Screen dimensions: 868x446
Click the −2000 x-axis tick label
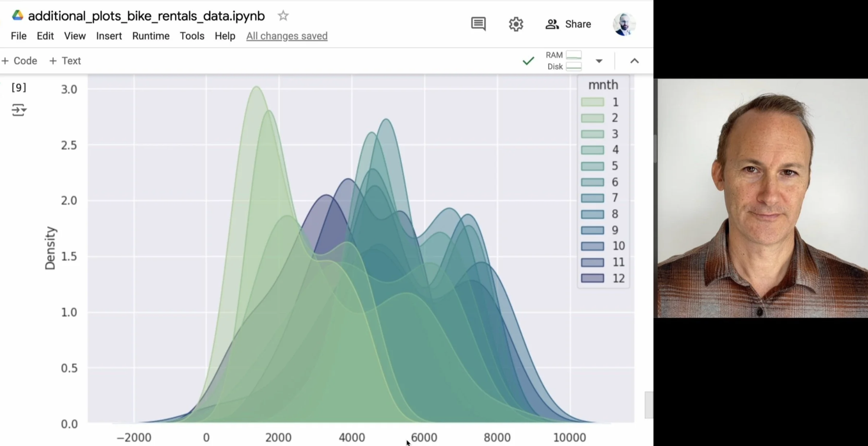coord(134,438)
